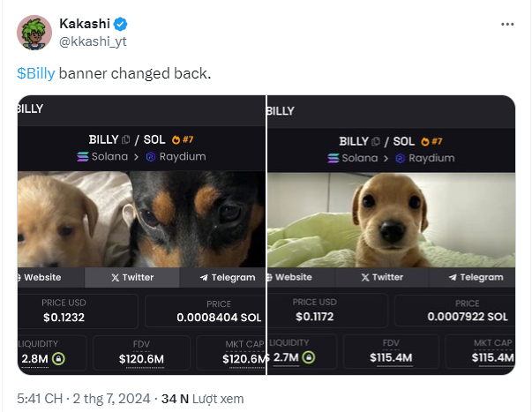
Task: Click the fire #7 rank in left image
Action: 183,139
